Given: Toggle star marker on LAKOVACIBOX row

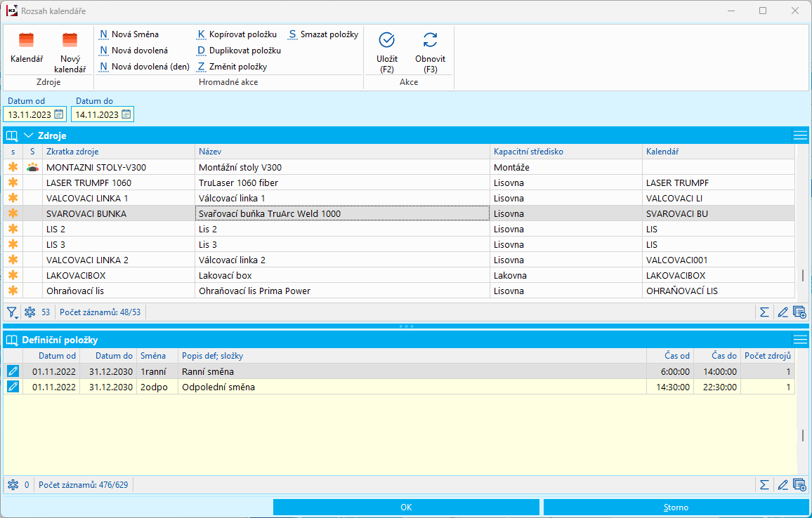Looking at the screenshot, I should [12, 276].
